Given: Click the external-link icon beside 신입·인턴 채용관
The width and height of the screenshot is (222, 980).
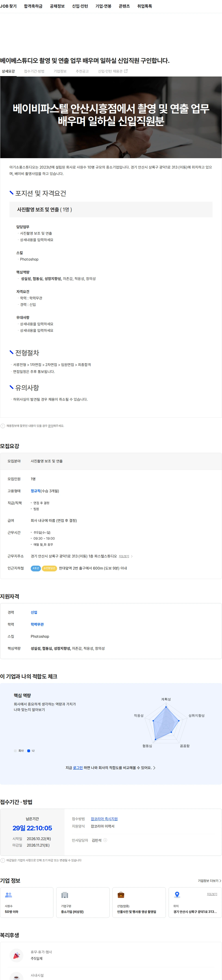Looking at the screenshot, I should 126,71.
